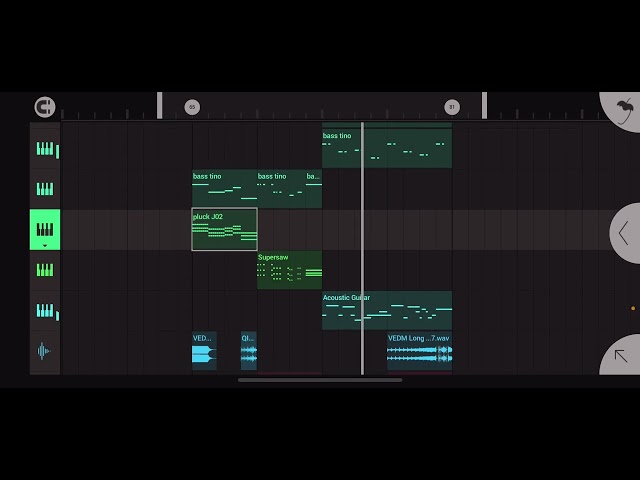The height and width of the screenshot is (480, 640).
Task: Select the truncated "ba..." clip
Action: (x=313, y=189)
